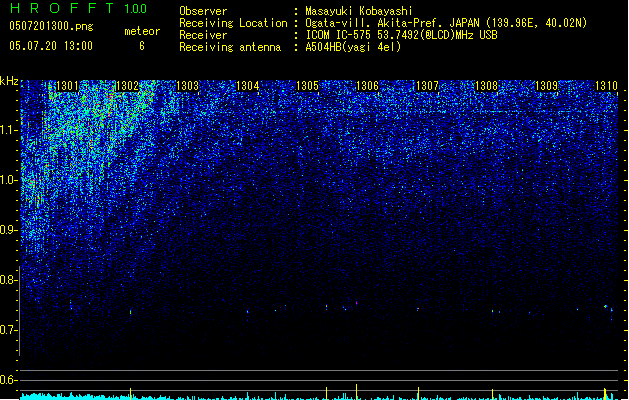Image resolution: width=629 pixels, height=400 pixels.
Task: Click the A504HB(yagi 4el) antenna text
Action: pyautogui.click(x=353, y=47)
